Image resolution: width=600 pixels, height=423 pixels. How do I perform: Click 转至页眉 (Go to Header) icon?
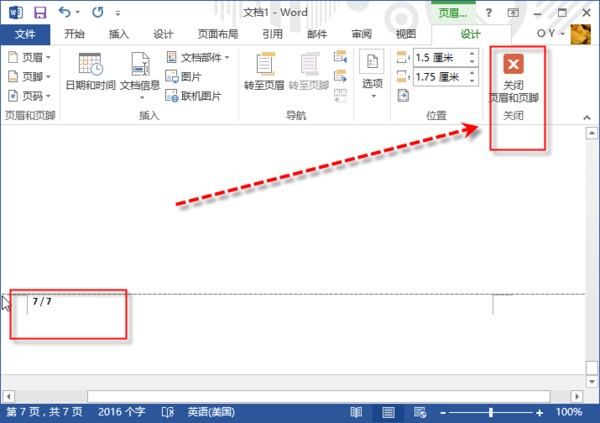pos(265,70)
